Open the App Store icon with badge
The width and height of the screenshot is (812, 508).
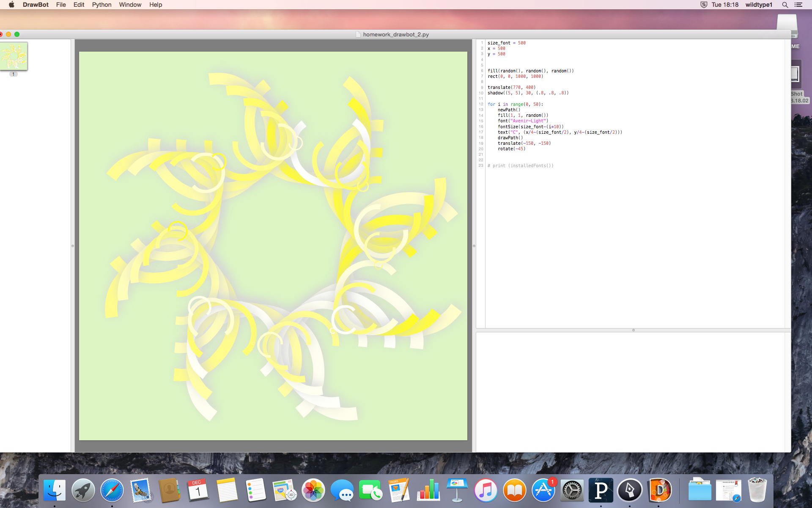point(543,491)
